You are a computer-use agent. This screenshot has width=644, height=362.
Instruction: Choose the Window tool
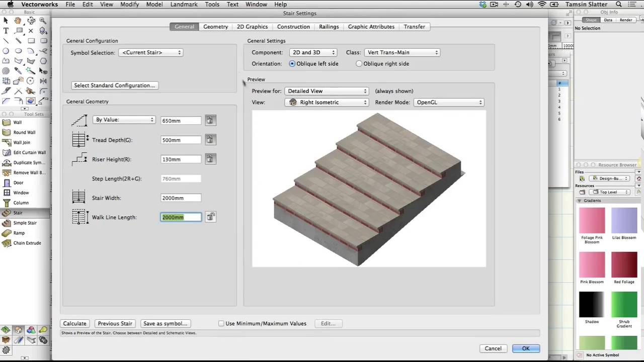(25, 193)
